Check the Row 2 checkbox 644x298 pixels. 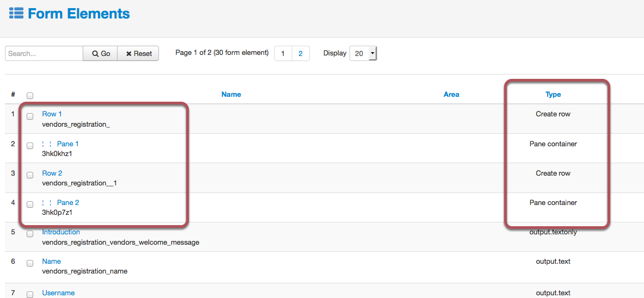tap(30, 175)
